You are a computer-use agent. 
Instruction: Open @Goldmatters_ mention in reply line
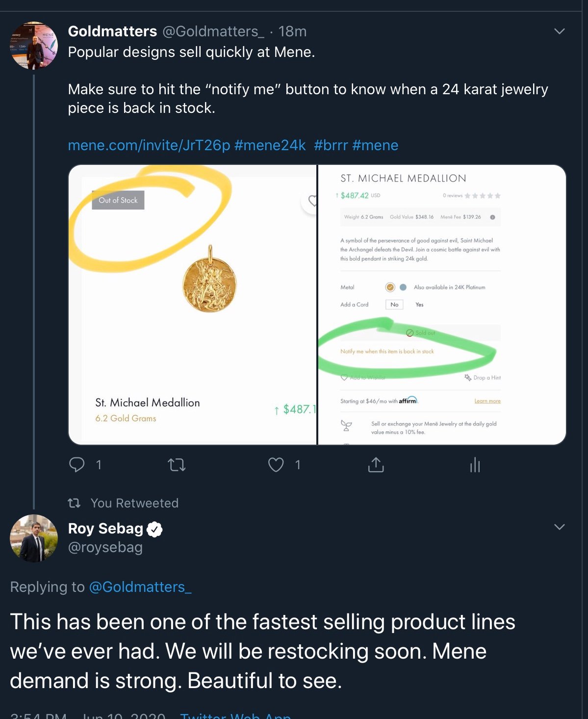[140, 587]
